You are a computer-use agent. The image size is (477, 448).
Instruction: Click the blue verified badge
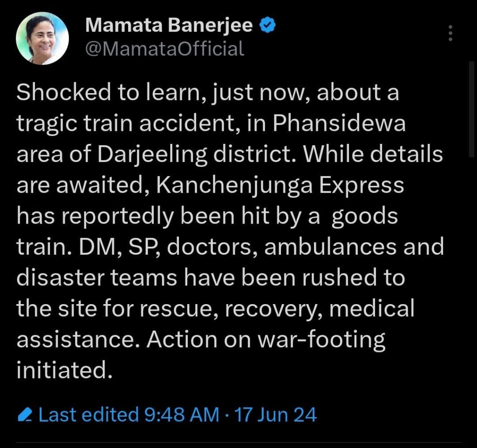(x=268, y=27)
